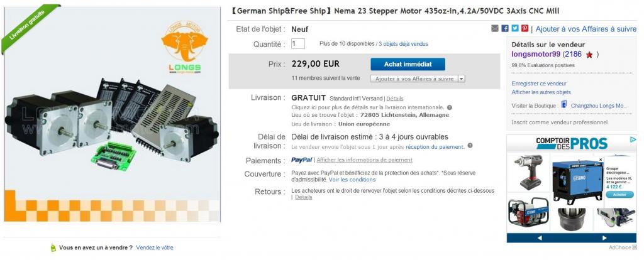Expand the Ajouter à vos Affaires à suivre dropdown arrow
The width and height of the screenshot is (644, 260).
(x=461, y=79)
